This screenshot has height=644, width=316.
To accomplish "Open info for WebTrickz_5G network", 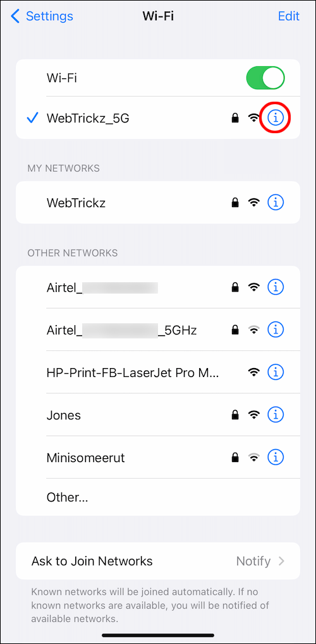I will [276, 118].
